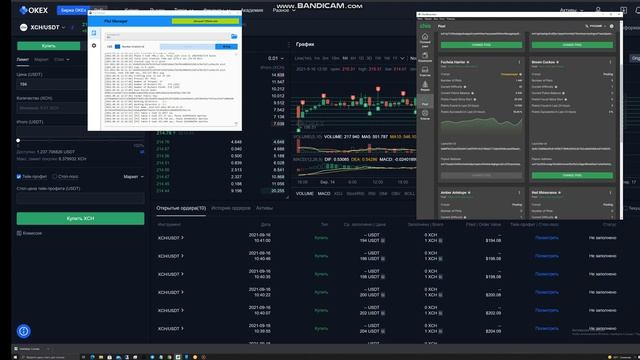Click green button at bottom of Brown Cuckoo card

coord(572,175)
